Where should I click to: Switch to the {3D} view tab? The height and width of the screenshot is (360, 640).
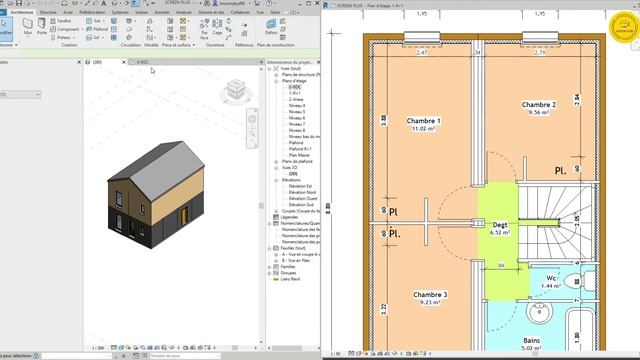97,62
